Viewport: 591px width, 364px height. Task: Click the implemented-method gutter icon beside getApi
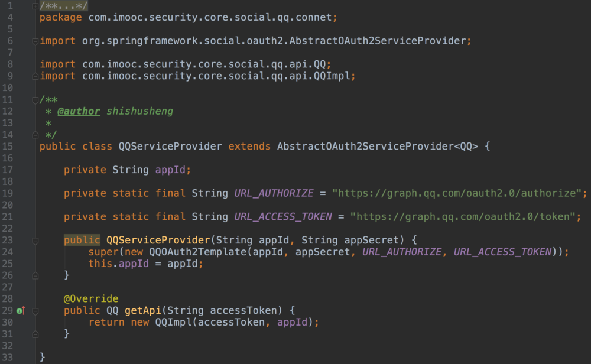(21, 310)
